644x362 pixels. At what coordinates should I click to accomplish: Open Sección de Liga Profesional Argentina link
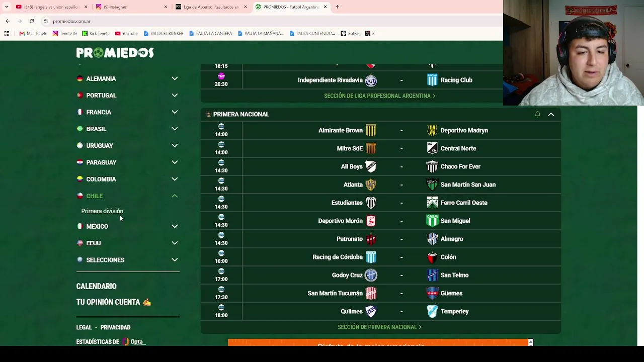tap(380, 96)
